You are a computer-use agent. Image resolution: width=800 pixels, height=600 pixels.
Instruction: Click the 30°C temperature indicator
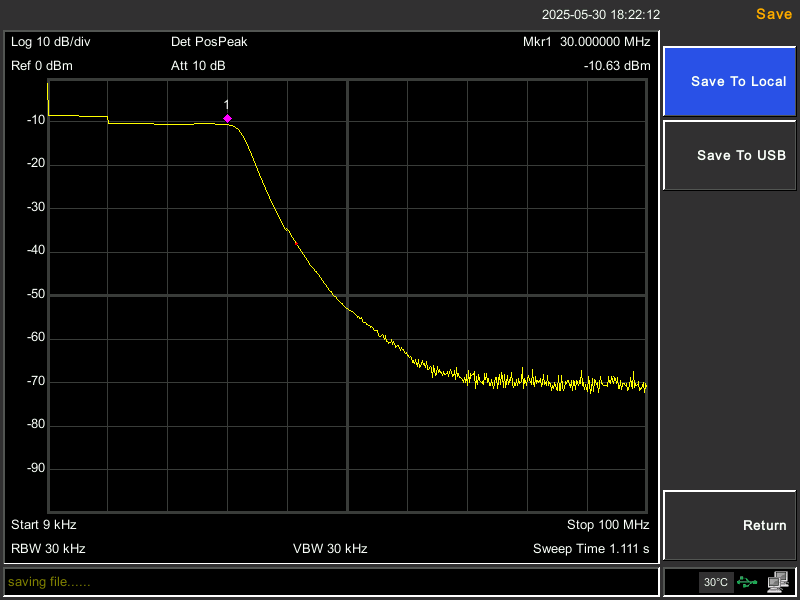pyautogui.click(x=716, y=582)
